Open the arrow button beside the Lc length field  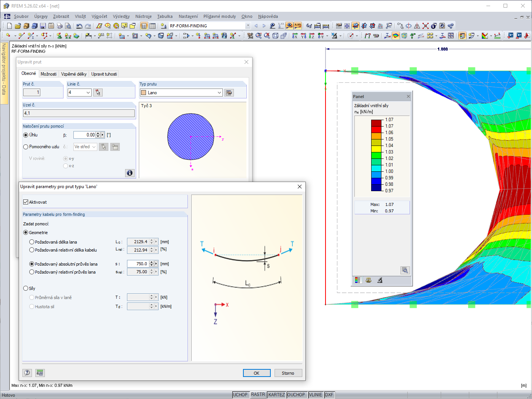156,242
